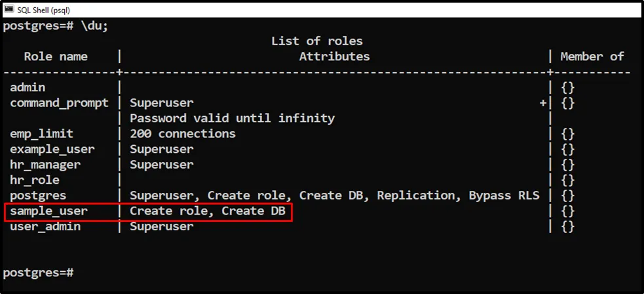Click "Password valid until infinity" text
This screenshot has height=294, width=644.
coord(232,119)
